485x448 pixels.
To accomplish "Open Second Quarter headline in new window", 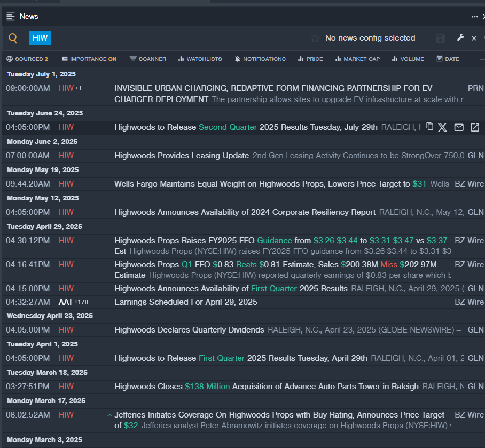I will (475, 127).
